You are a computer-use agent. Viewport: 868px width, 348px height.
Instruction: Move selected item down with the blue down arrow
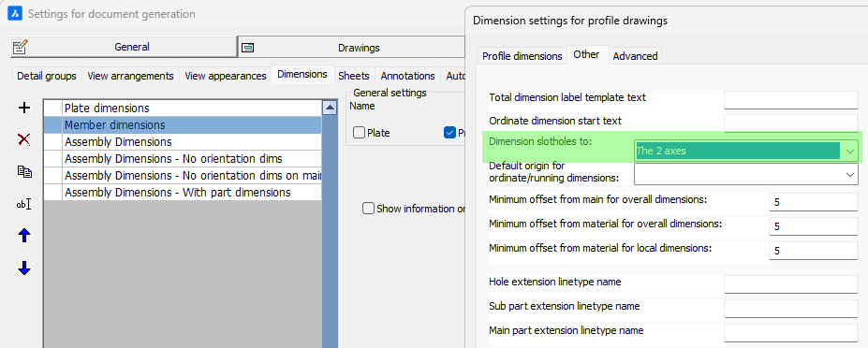point(24,268)
